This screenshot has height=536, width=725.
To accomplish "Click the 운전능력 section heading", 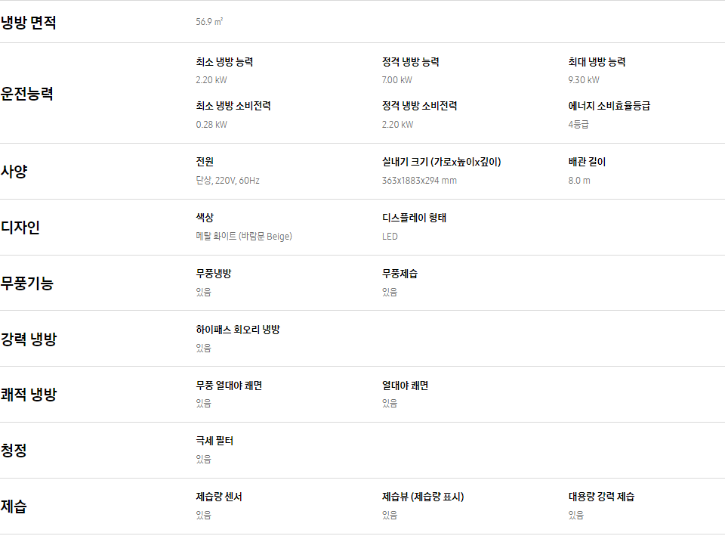I will tap(27, 94).
